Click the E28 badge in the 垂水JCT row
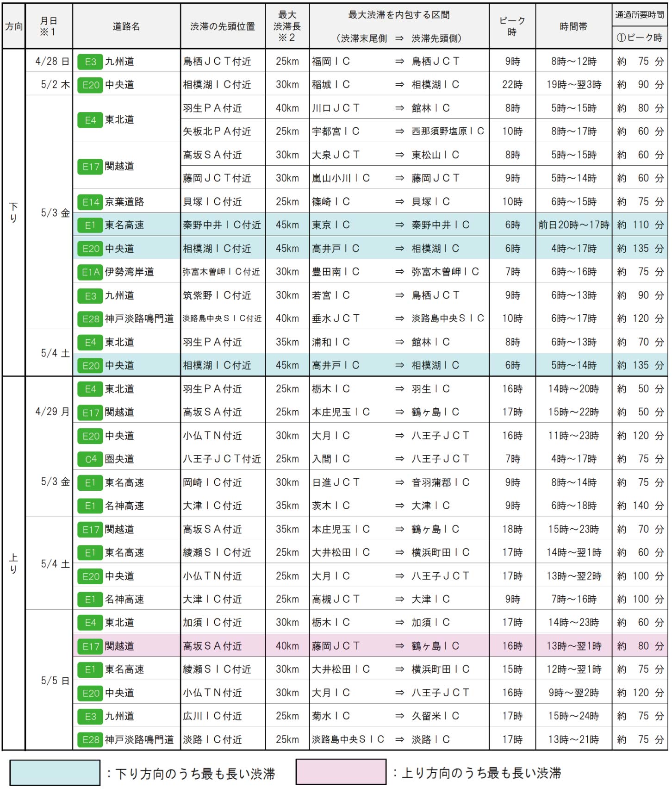 click(x=90, y=319)
